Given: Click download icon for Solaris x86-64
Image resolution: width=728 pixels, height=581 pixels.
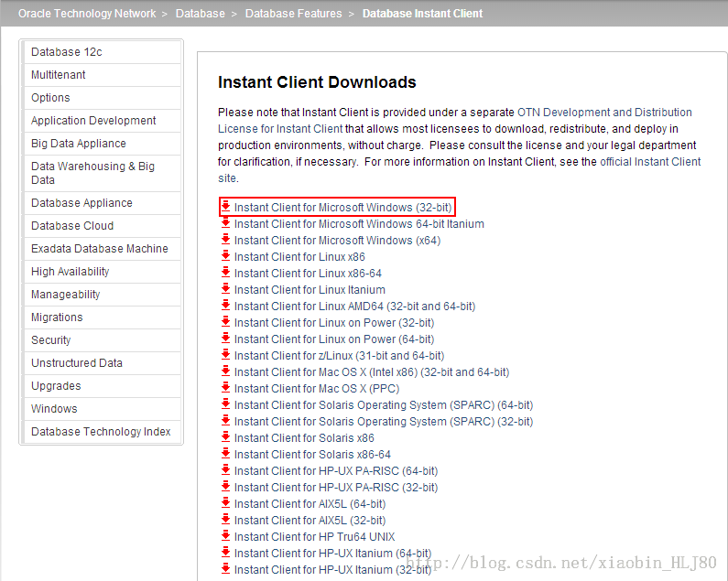Looking at the screenshot, I should [226, 454].
